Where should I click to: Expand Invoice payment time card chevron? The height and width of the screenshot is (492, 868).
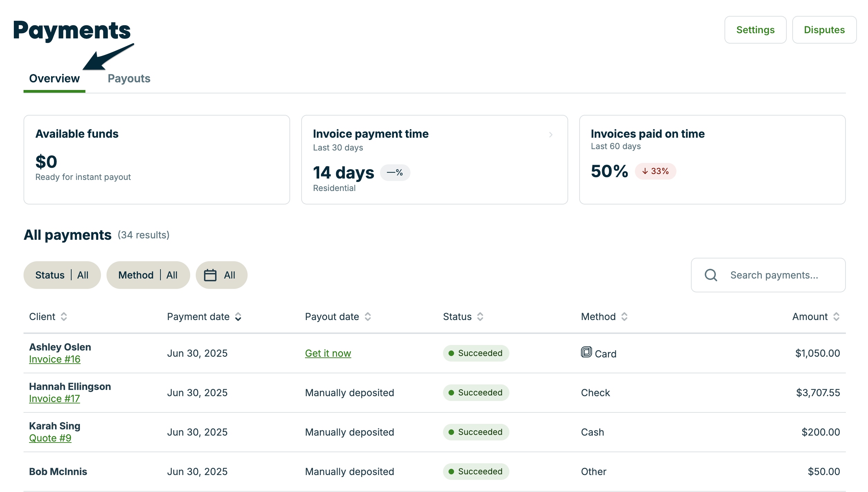(551, 135)
